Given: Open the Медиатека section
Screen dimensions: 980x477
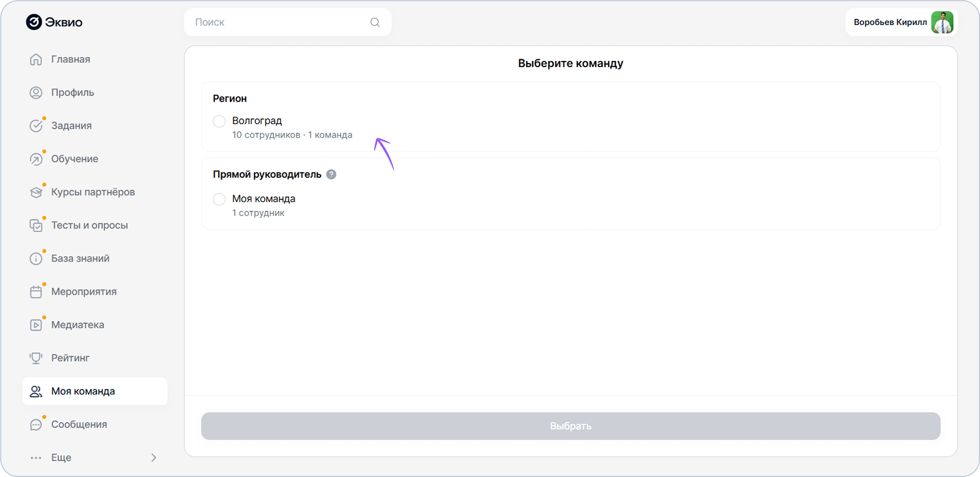Looking at the screenshot, I should 95,325.
